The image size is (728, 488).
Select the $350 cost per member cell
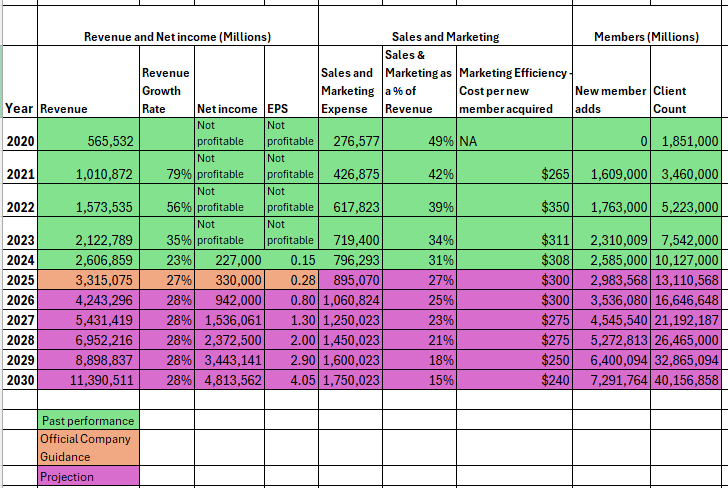coord(514,200)
